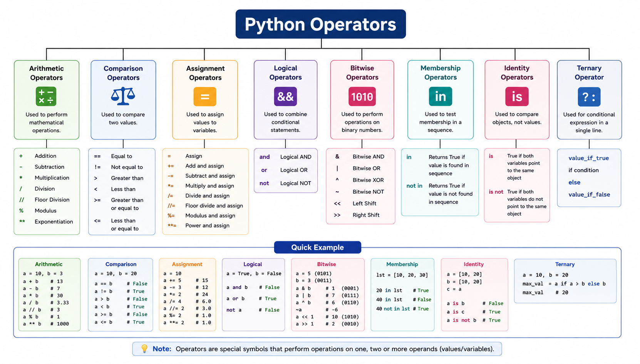Select the Membership Operators heading
This screenshot has width=640, height=364.
[441, 73]
